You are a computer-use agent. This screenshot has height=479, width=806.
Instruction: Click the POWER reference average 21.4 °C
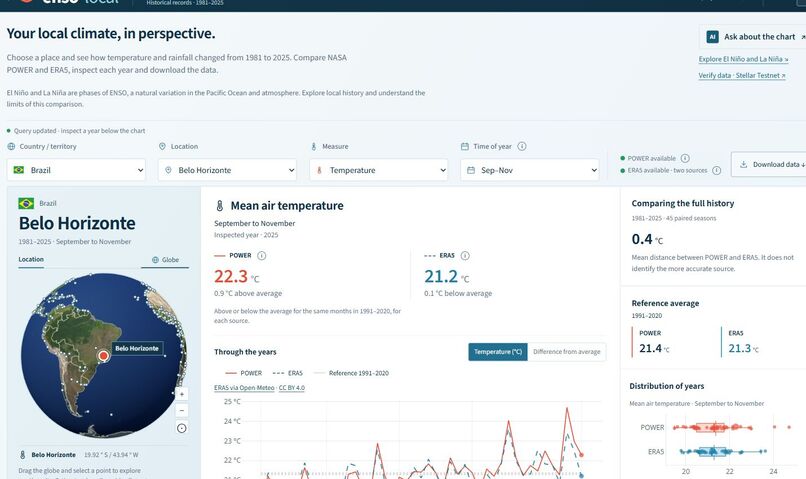(654, 348)
